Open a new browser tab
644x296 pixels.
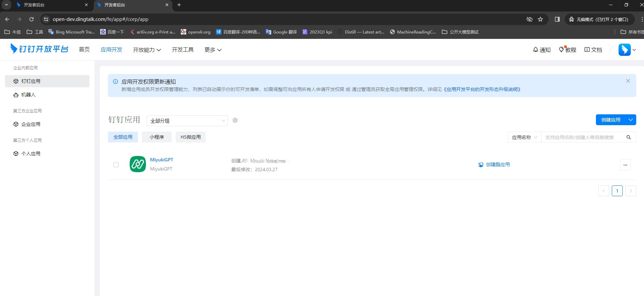click(179, 5)
